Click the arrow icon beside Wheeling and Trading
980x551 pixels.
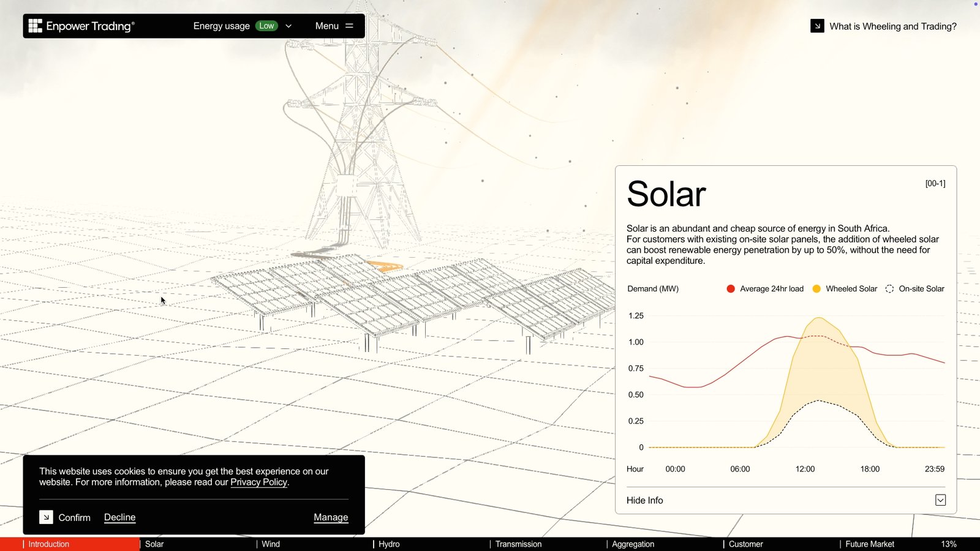(817, 26)
